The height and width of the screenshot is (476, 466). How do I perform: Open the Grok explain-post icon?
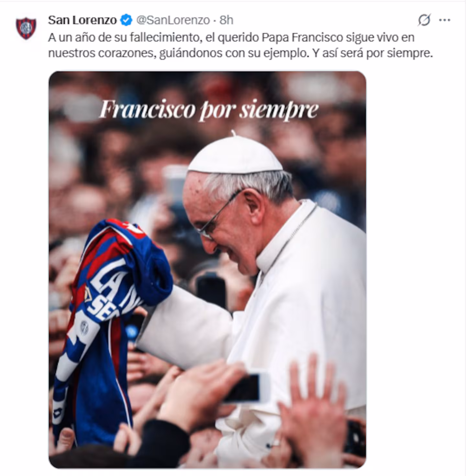click(424, 20)
